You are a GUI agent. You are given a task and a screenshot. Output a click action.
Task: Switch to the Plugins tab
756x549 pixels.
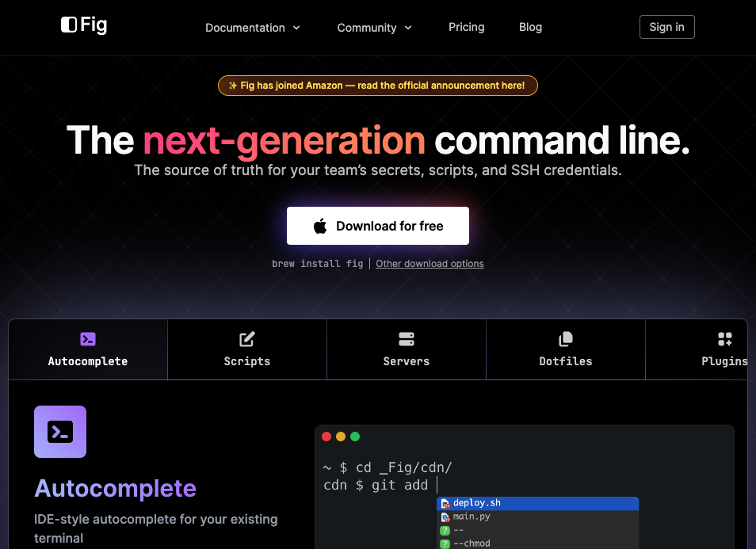[697, 349]
